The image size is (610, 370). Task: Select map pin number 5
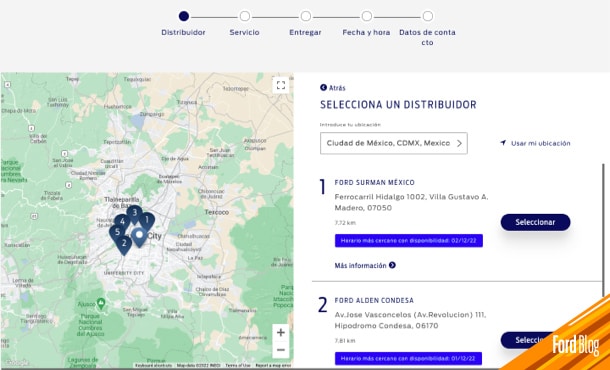tap(117, 232)
